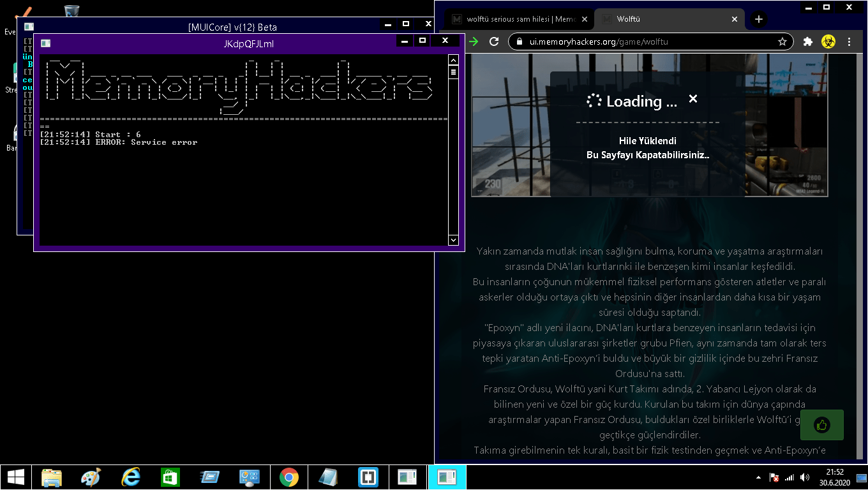Grab the JKdpQFJLml console scrollbar thumb
The width and height of the screenshot is (868, 490).
[x=454, y=72]
